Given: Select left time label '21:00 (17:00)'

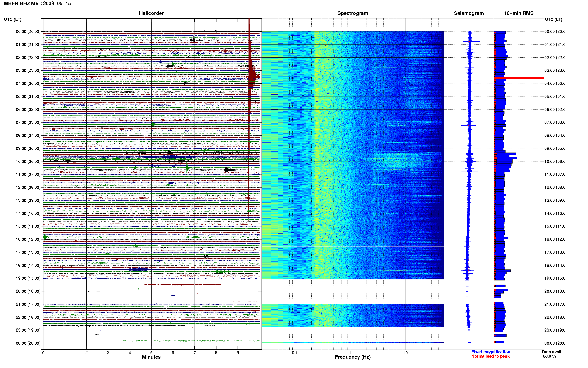Looking at the screenshot, I should click(28, 304).
